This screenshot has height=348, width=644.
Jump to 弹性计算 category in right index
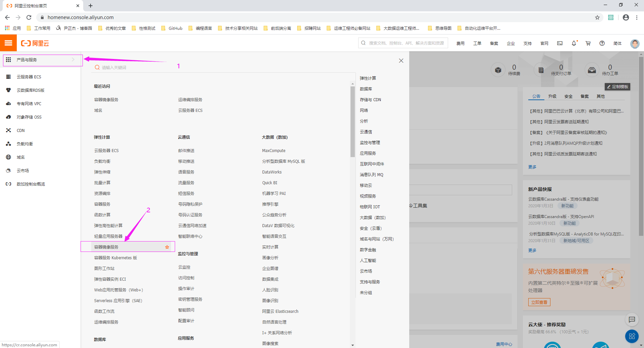pyautogui.click(x=368, y=78)
